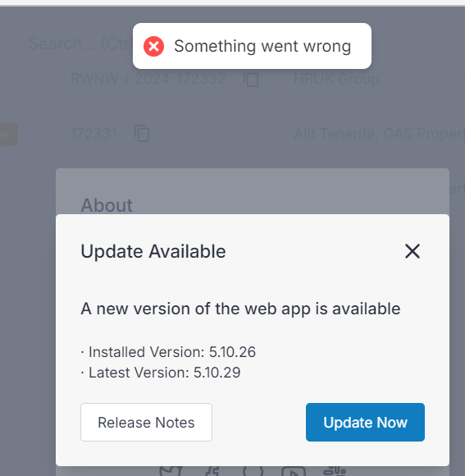Open the YouTube icon in the About footer
Screen dimensions: 465x476
coord(294,471)
